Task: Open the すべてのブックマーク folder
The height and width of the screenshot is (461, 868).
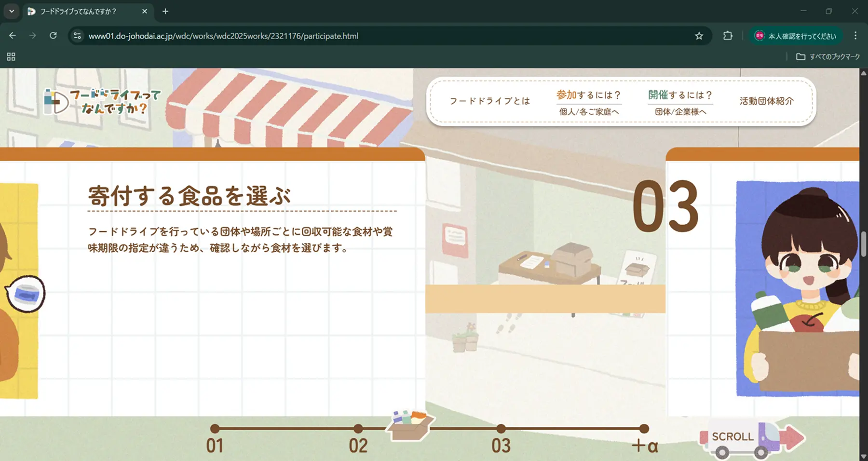Action: [x=828, y=56]
